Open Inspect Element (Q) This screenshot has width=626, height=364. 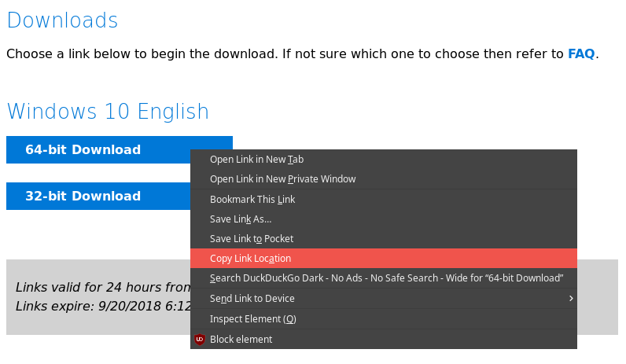(x=252, y=319)
